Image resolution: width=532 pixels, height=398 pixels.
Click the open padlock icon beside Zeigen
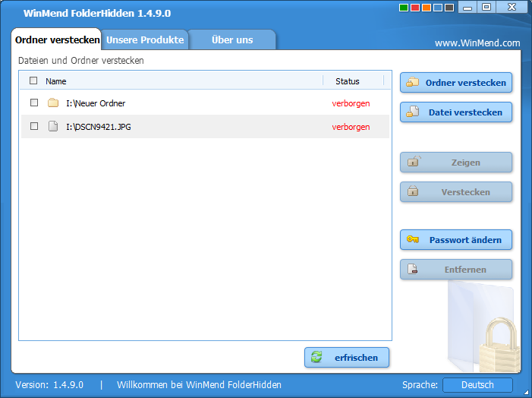414,161
